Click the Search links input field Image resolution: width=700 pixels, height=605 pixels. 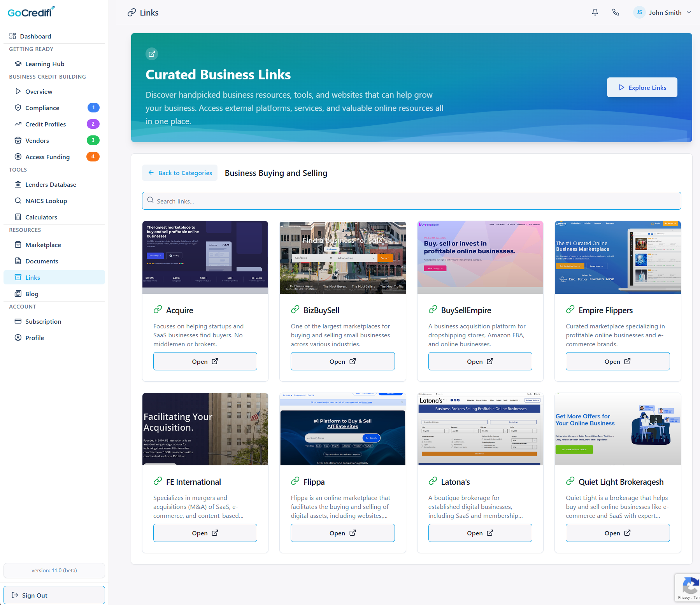point(411,201)
